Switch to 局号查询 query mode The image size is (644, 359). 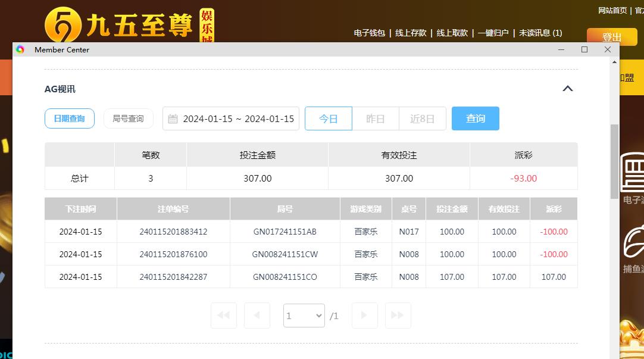pyautogui.click(x=128, y=118)
